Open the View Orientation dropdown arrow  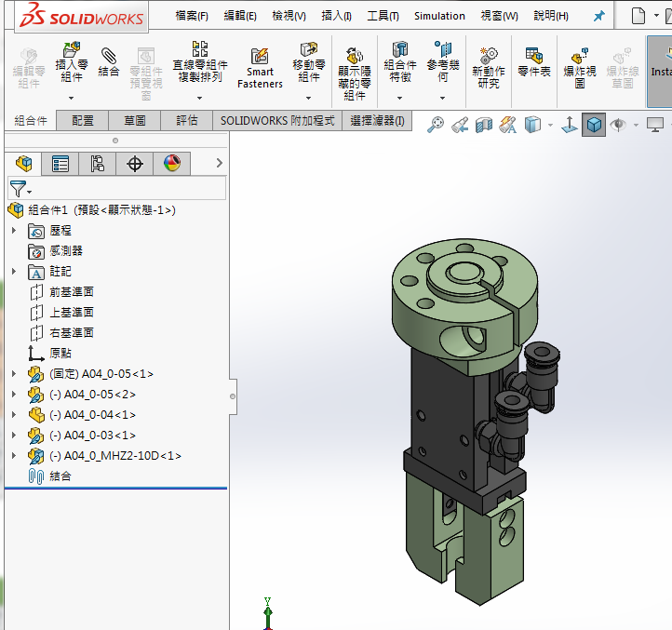[551, 125]
